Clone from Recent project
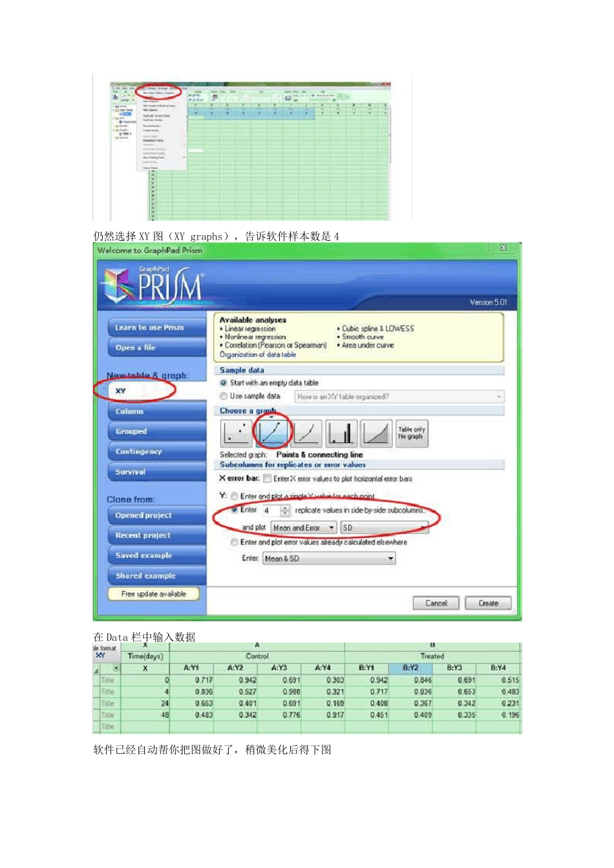The width and height of the screenshot is (614, 868). (x=157, y=535)
